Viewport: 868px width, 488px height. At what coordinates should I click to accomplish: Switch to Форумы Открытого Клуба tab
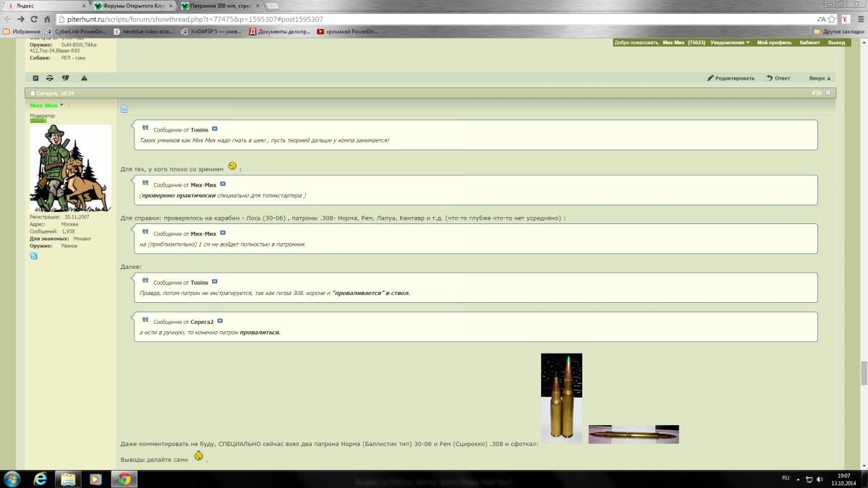pyautogui.click(x=130, y=5)
